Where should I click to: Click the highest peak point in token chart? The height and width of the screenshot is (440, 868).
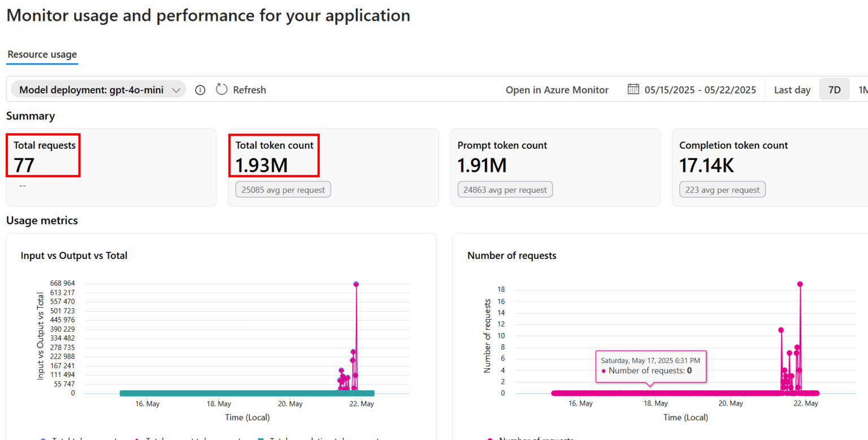point(356,284)
